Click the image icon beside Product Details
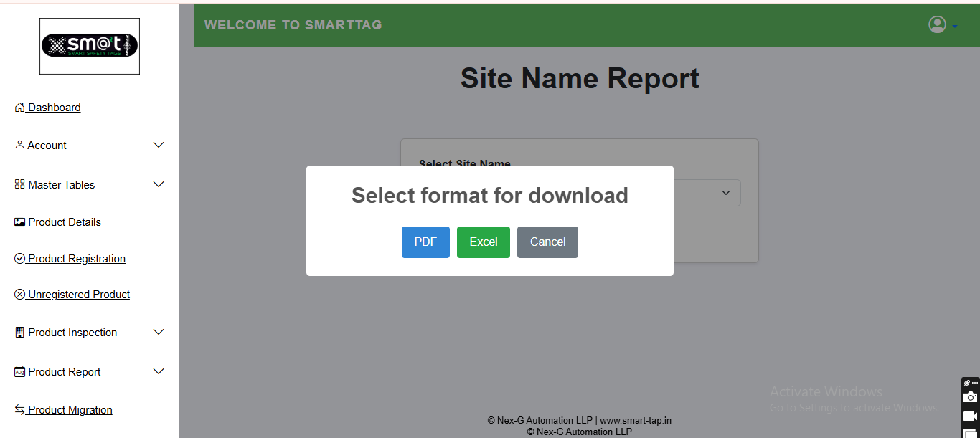 coord(20,222)
